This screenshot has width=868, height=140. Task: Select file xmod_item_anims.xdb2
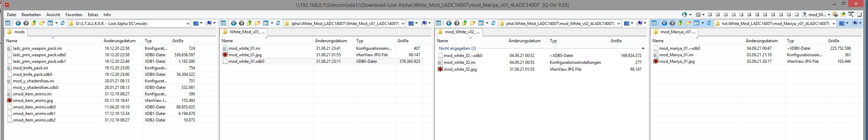tap(34, 120)
